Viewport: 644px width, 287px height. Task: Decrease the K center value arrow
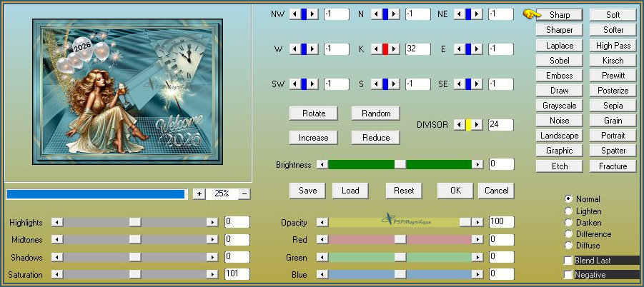[x=375, y=49]
